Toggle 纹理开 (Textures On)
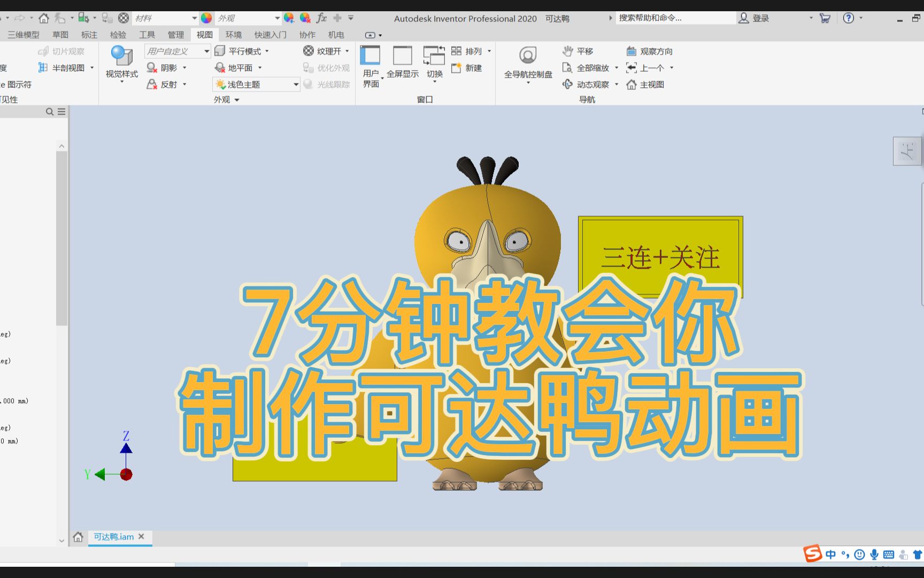The height and width of the screenshot is (578, 924). (x=325, y=51)
